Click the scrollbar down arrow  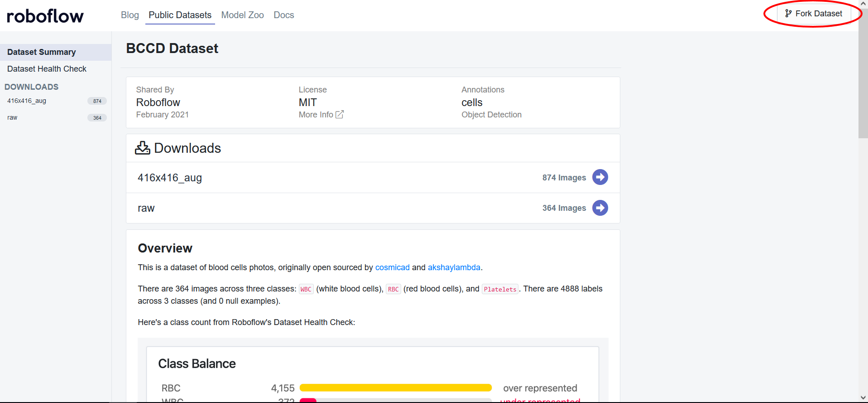pos(863,398)
